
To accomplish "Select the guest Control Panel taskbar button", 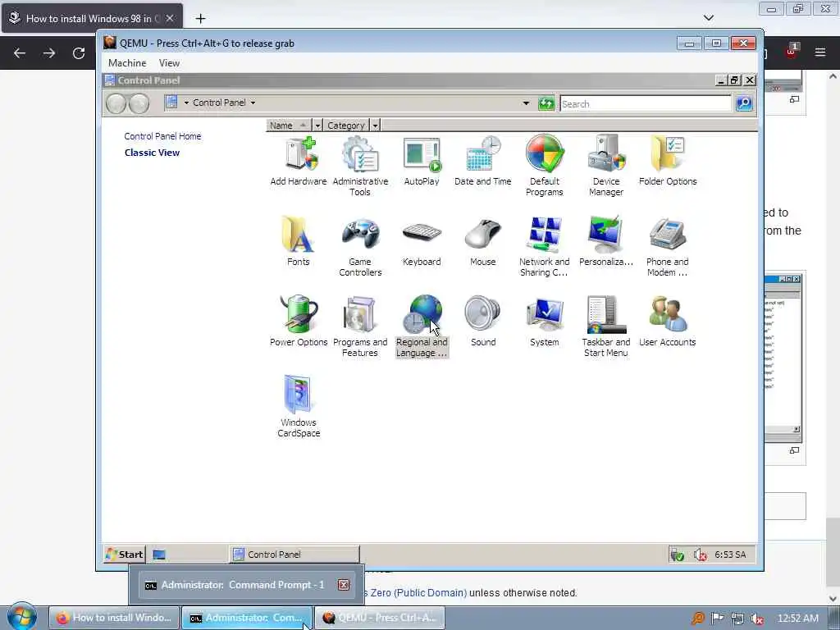I will pyautogui.click(x=294, y=555).
